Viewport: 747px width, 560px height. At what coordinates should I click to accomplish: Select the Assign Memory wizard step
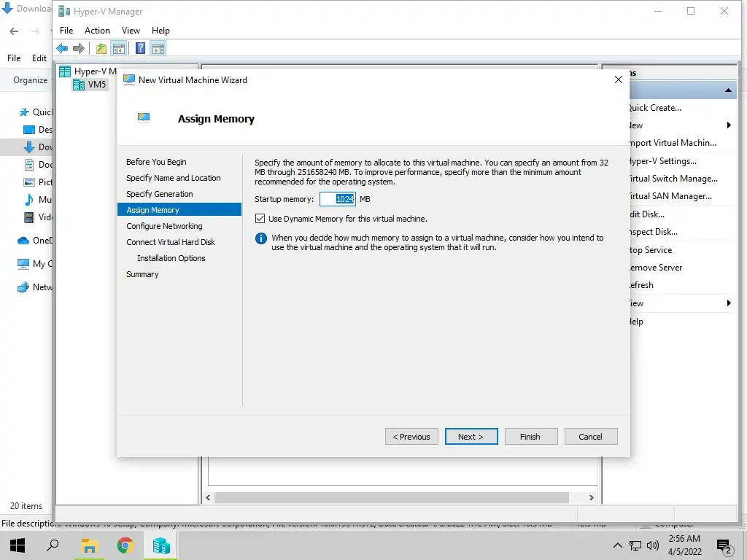tap(179, 210)
